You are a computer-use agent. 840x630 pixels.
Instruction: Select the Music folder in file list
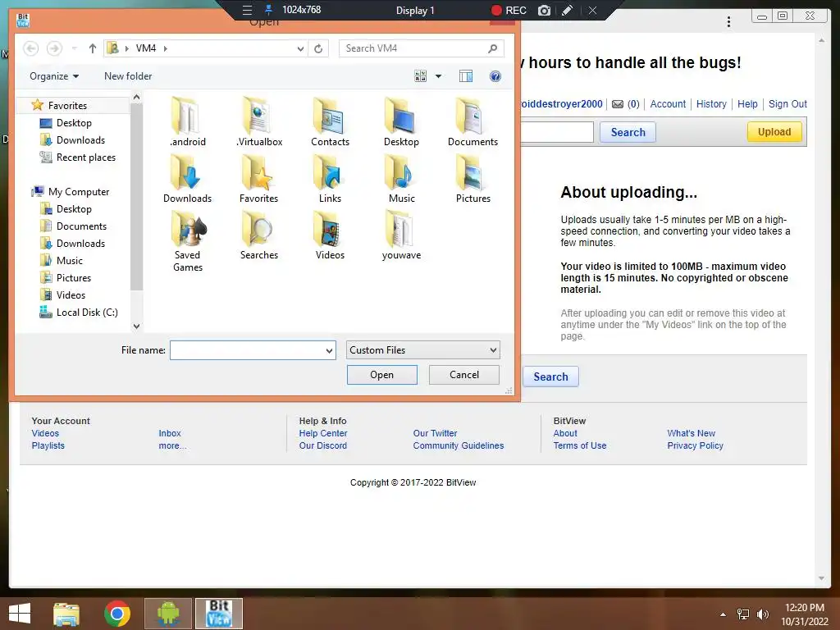[401, 179]
